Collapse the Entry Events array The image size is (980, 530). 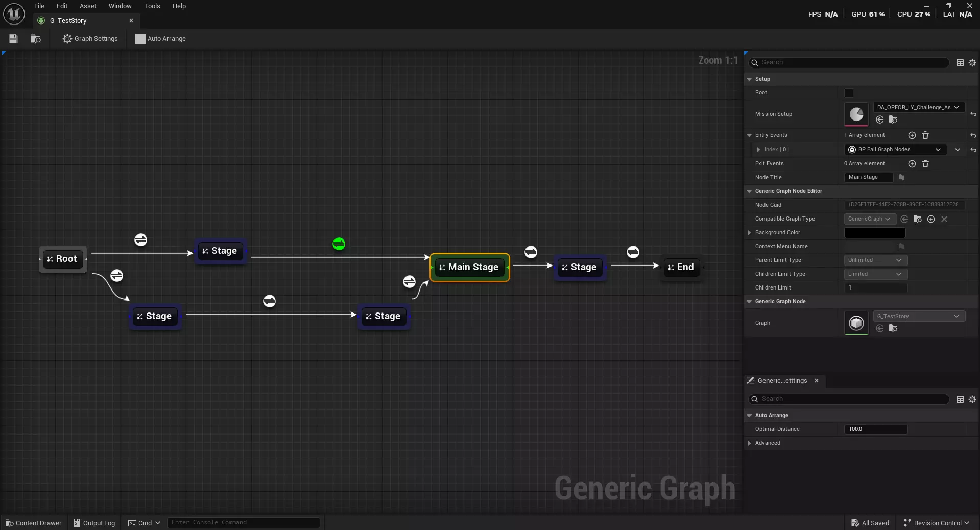click(x=749, y=135)
